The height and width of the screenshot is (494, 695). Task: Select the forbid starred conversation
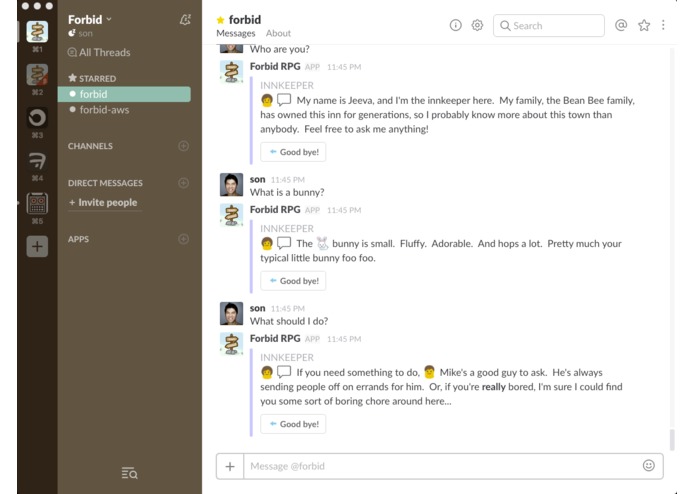pyautogui.click(x=124, y=94)
